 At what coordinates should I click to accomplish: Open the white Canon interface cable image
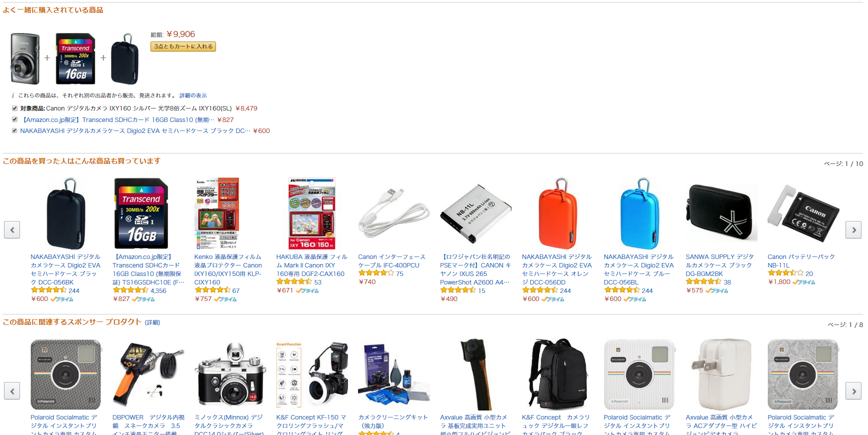[x=393, y=213]
